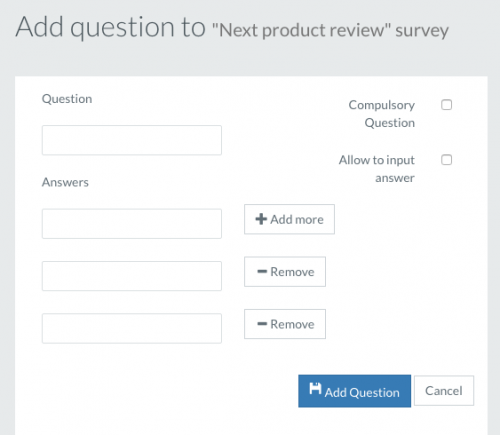Submit with the blue Add Question button

pos(354,391)
